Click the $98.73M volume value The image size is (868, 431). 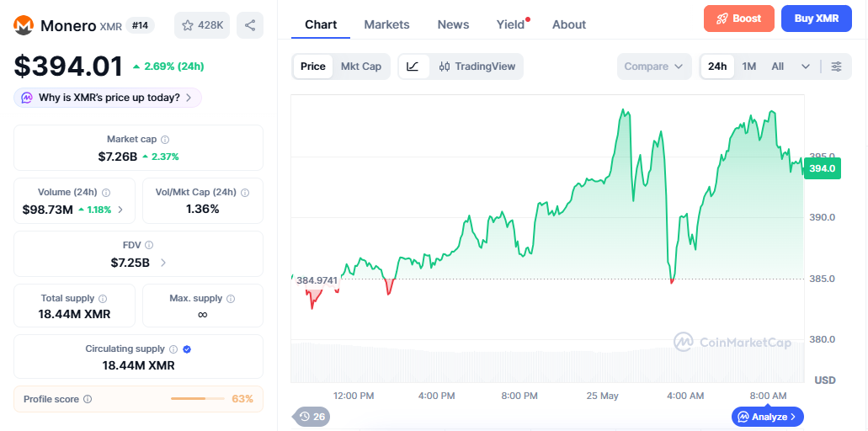coord(48,210)
